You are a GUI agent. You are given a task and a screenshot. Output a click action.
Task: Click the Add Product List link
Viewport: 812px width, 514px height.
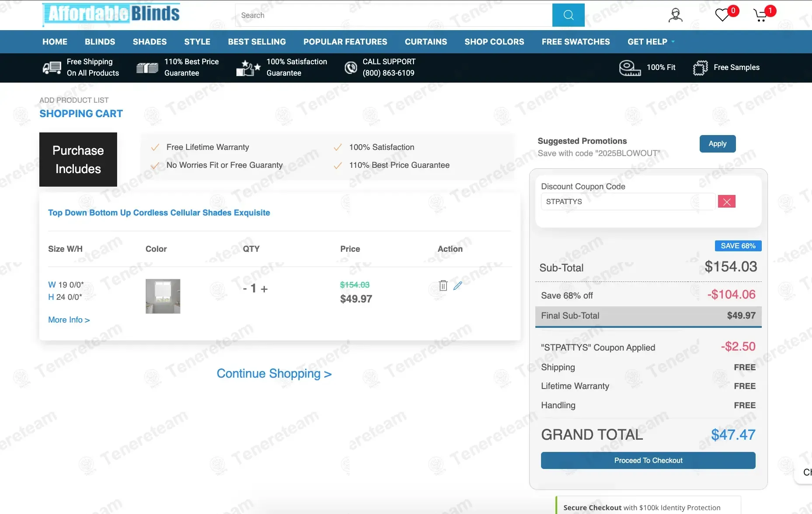click(74, 100)
